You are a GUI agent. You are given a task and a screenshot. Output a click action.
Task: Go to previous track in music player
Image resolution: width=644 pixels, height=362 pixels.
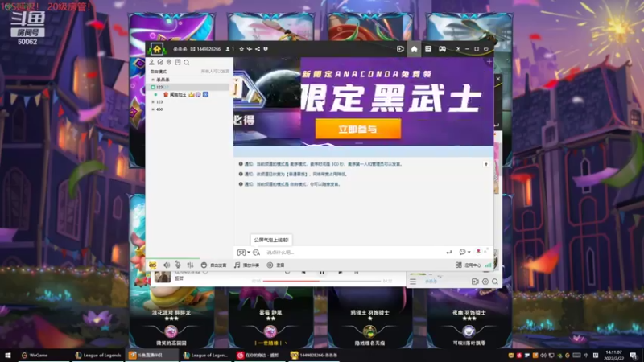(303, 272)
